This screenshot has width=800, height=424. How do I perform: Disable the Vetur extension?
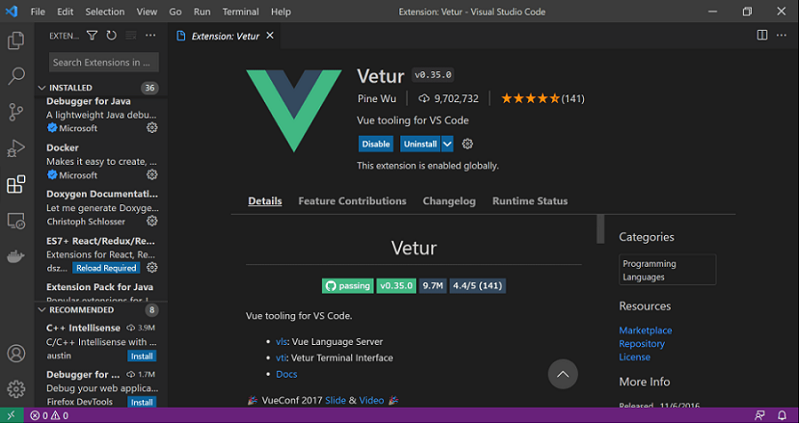376,144
